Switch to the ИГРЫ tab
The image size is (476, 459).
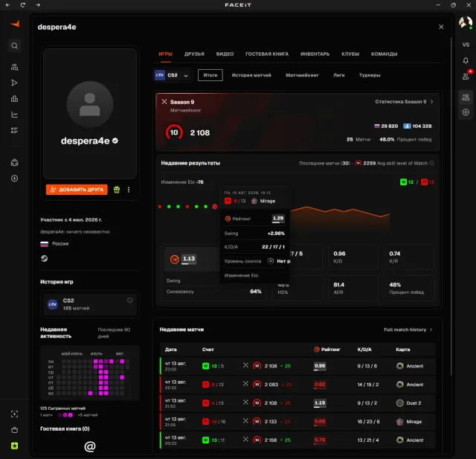click(x=165, y=54)
